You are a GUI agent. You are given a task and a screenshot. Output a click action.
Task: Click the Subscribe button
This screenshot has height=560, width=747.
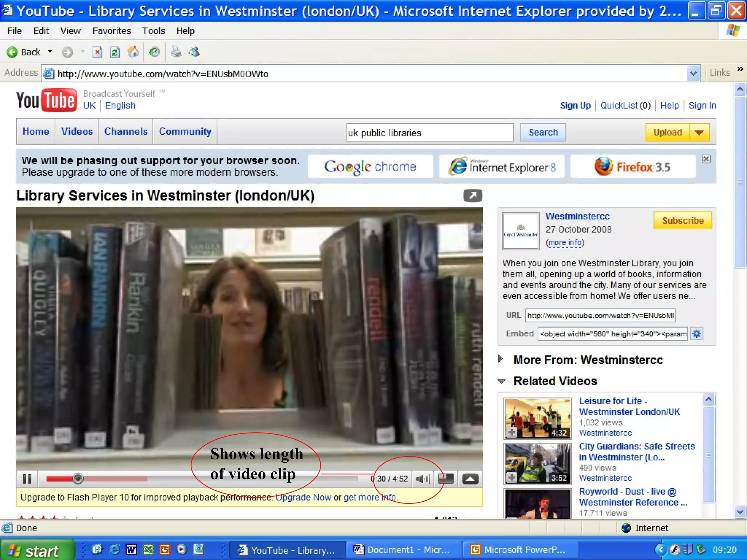(682, 221)
